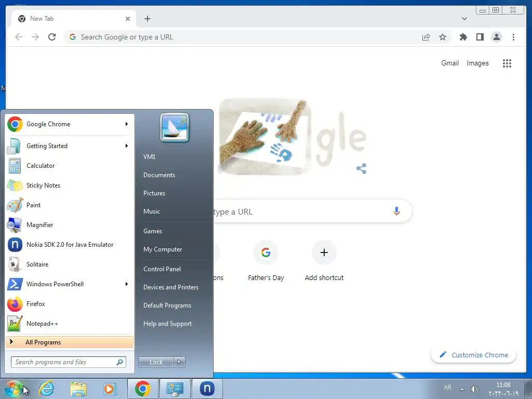Viewport: 532px width, 399px height.
Task: Open Chrome tab search chevron
Action: [x=464, y=19]
